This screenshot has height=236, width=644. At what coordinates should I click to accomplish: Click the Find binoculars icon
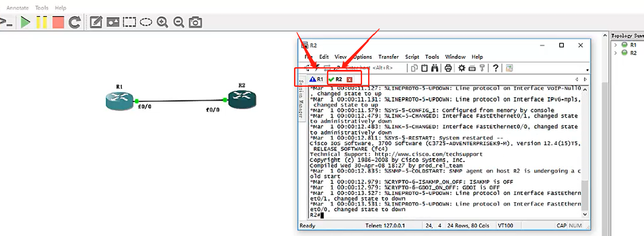(435, 68)
